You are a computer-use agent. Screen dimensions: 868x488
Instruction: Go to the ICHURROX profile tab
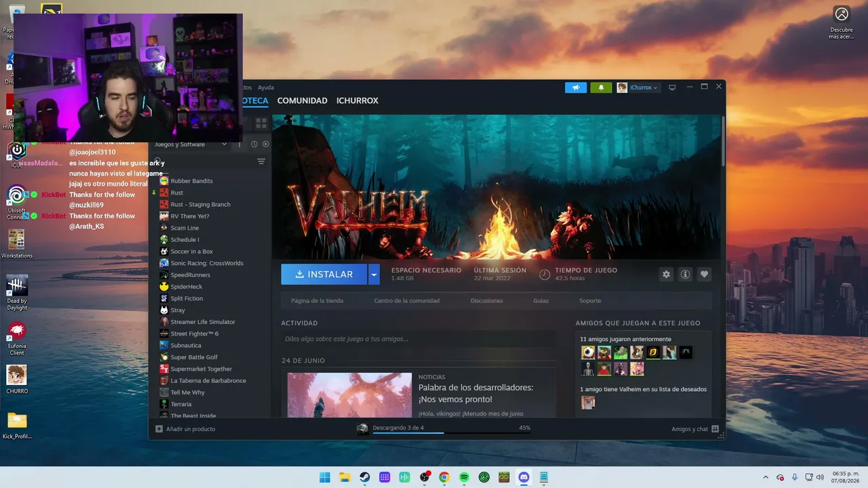pos(357,101)
